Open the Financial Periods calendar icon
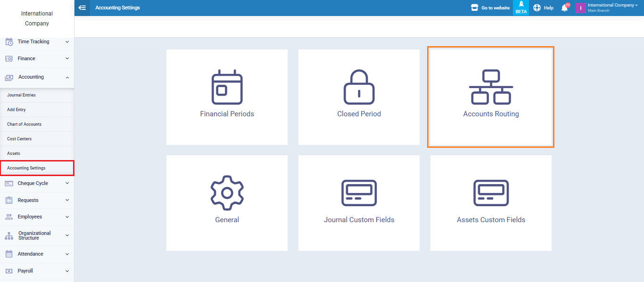 tap(227, 87)
